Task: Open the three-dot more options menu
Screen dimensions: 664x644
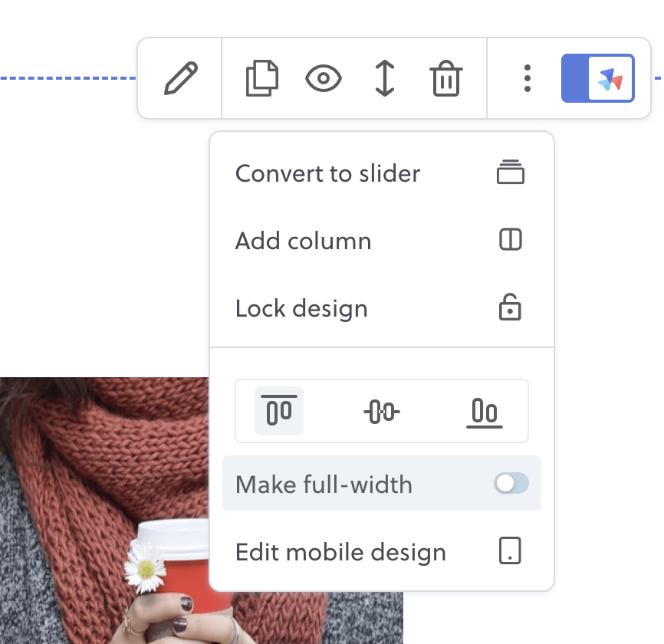Action: pos(527,79)
